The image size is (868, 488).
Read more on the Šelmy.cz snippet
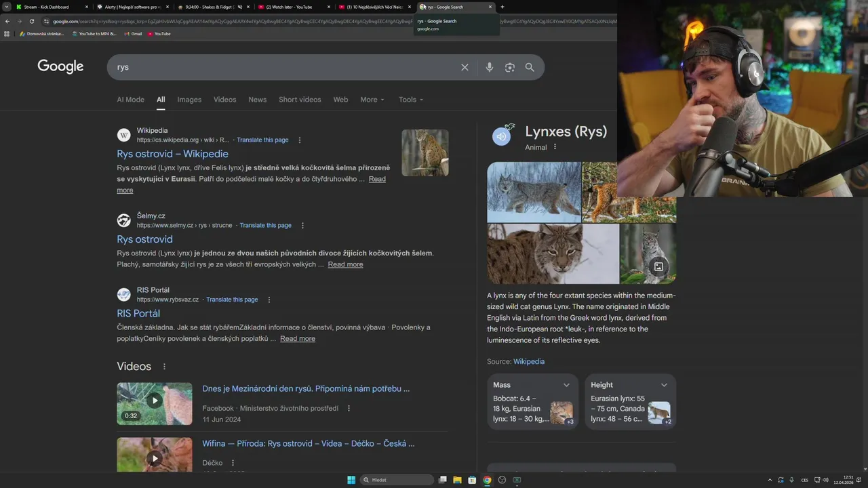click(x=345, y=264)
